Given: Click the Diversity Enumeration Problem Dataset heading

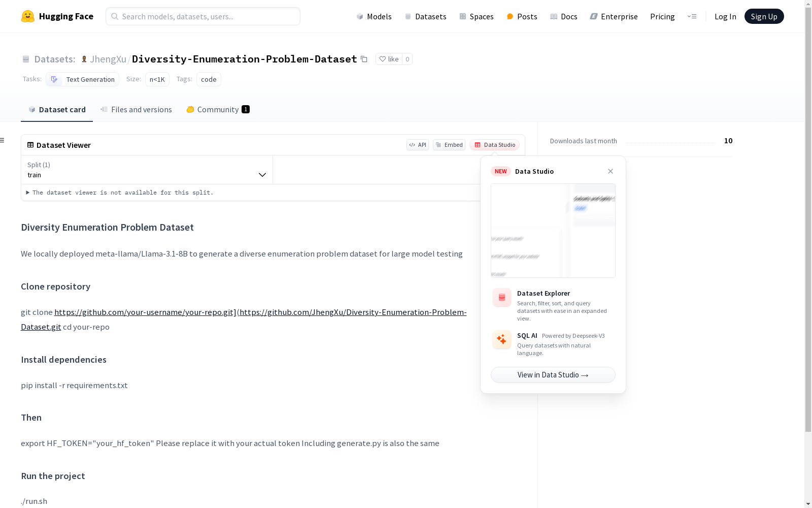Looking at the screenshot, I should (107, 227).
